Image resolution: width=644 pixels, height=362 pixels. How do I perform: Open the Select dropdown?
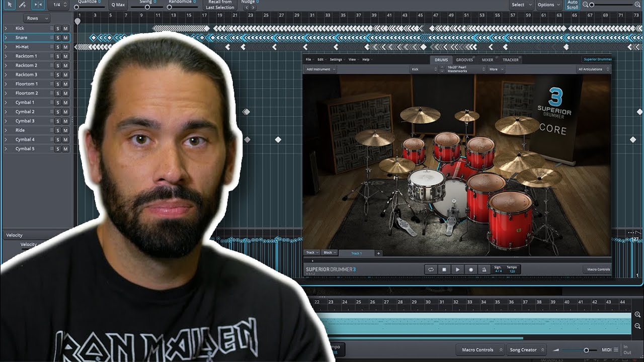(521, 5)
